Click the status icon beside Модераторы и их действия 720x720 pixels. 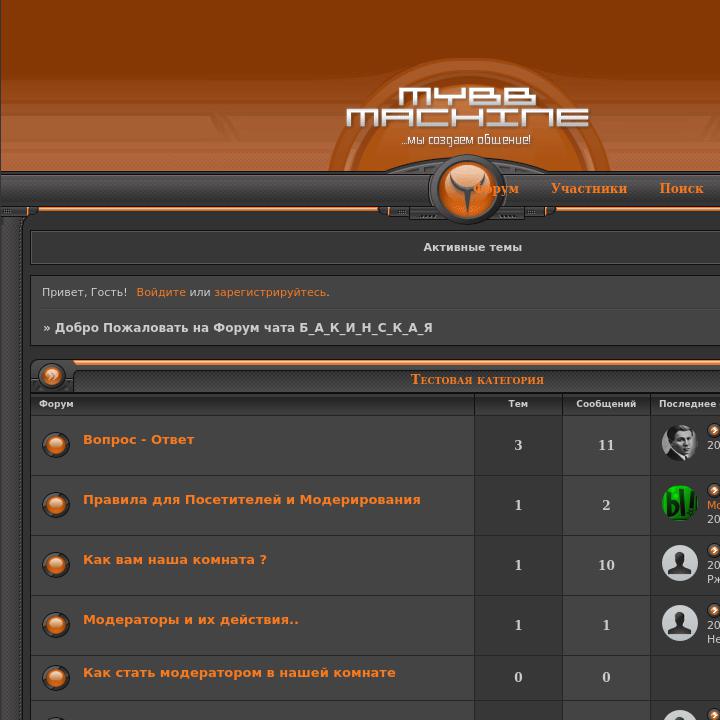[56, 624]
